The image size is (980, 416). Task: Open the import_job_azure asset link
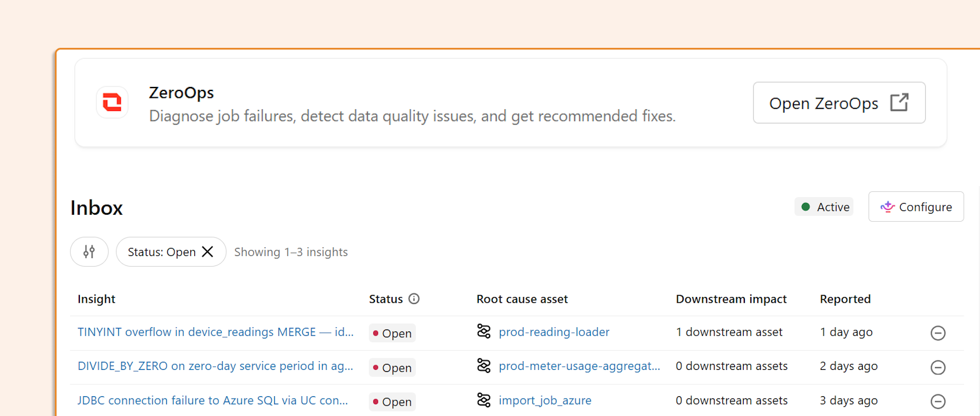[x=545, y=400]
